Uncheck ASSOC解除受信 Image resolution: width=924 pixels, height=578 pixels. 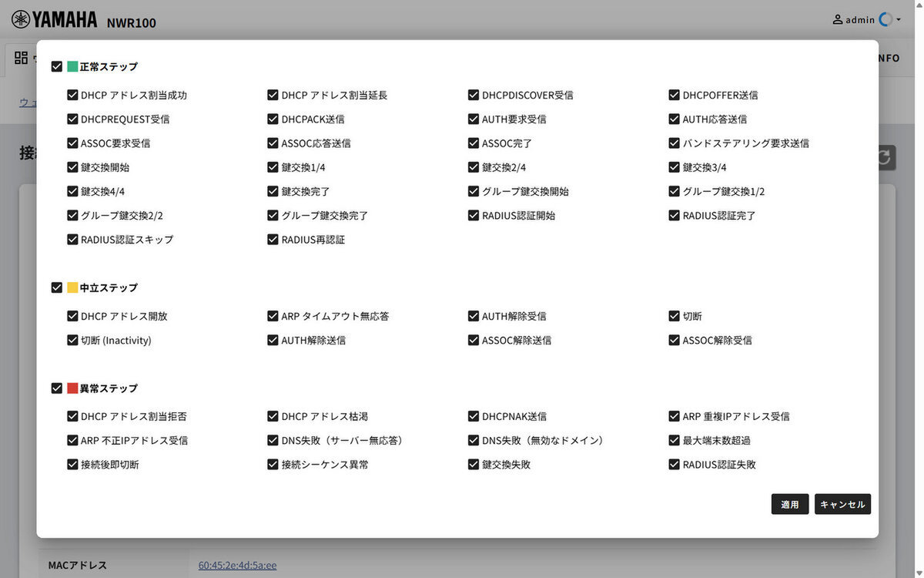coord(675,340)
